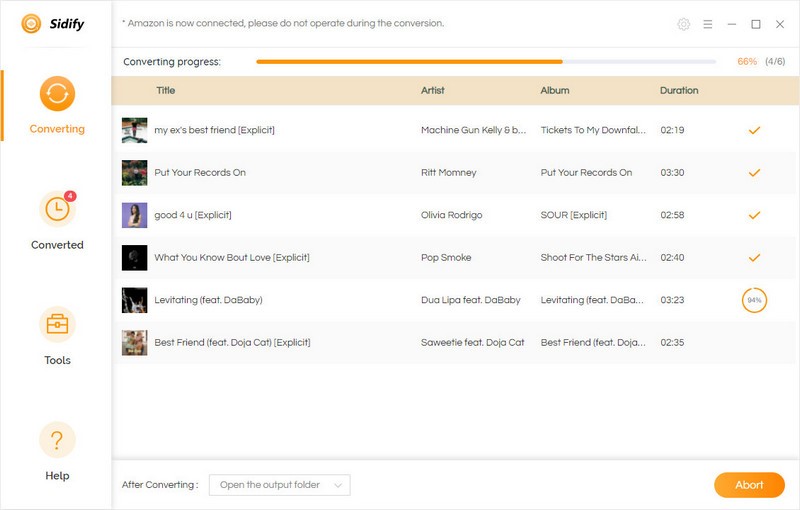Select the Levitating album art thumbnail
Screen dimensions: 800x510
[134, 300]
